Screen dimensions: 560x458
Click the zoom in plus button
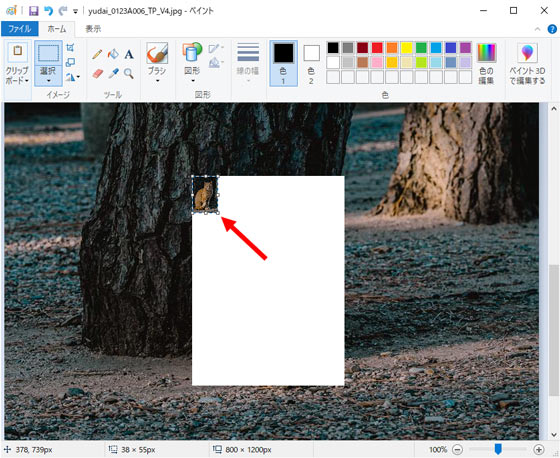click(x=539, y=449)
